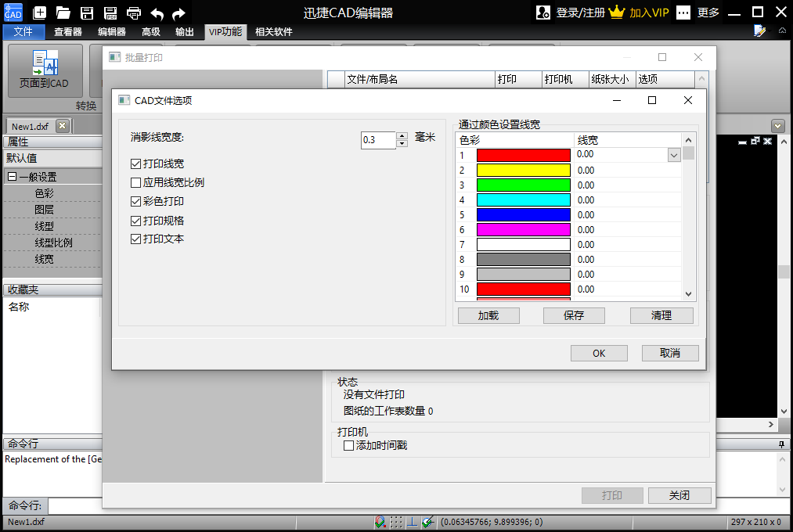Enable the 应用线宽比例 checkbox
This screenshot has height=532, width=793.
pos(135,182)
